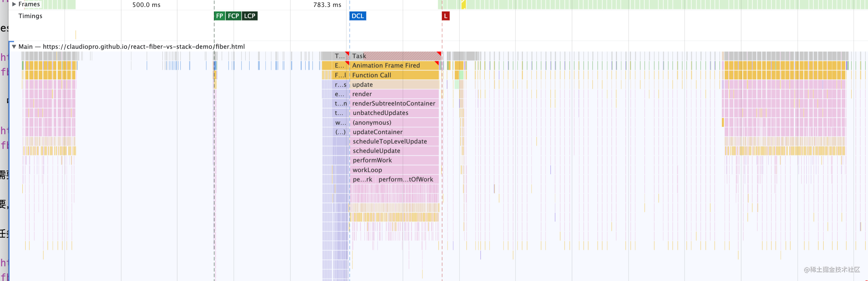Click the update flame chart entry

(394, 85)
